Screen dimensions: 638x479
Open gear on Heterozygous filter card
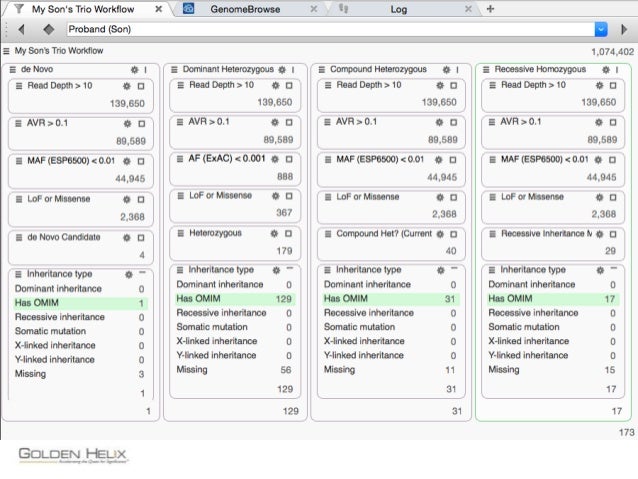coord(274,234)
